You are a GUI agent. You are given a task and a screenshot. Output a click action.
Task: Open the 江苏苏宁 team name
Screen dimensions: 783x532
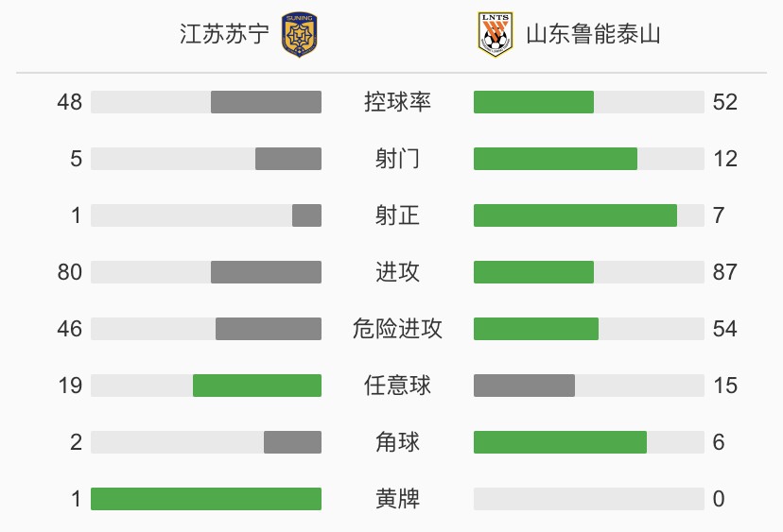(224, 34)
